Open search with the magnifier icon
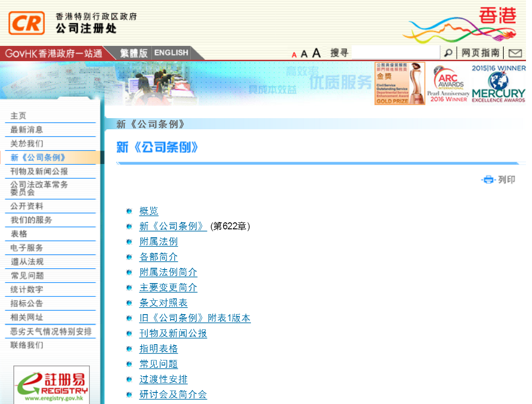532x404 pixels. (447, 52)
